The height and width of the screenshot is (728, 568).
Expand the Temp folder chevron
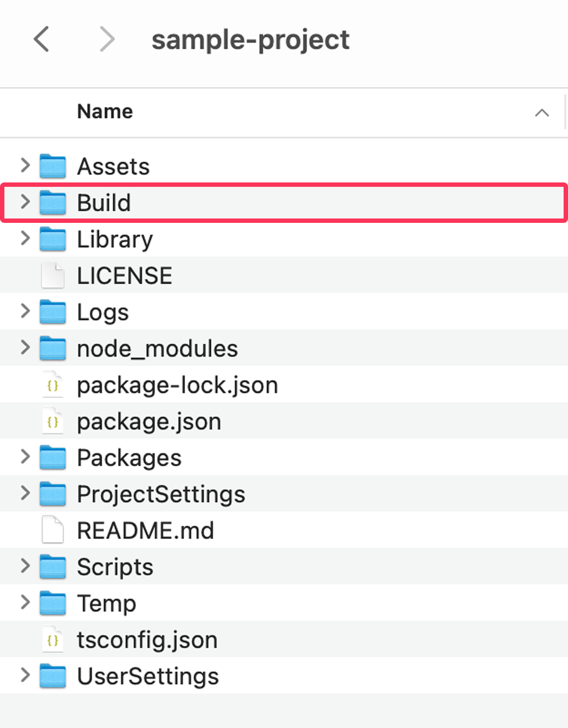25,602
